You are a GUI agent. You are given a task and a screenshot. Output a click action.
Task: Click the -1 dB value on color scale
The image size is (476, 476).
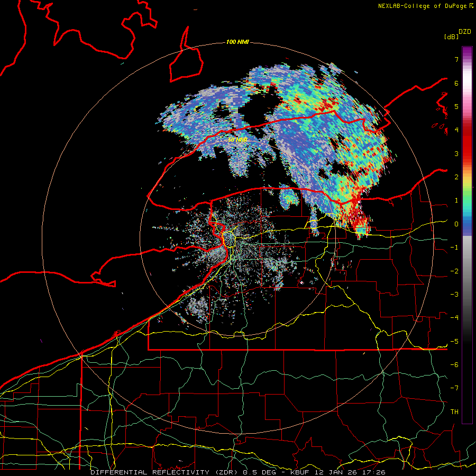coord(454,248)
